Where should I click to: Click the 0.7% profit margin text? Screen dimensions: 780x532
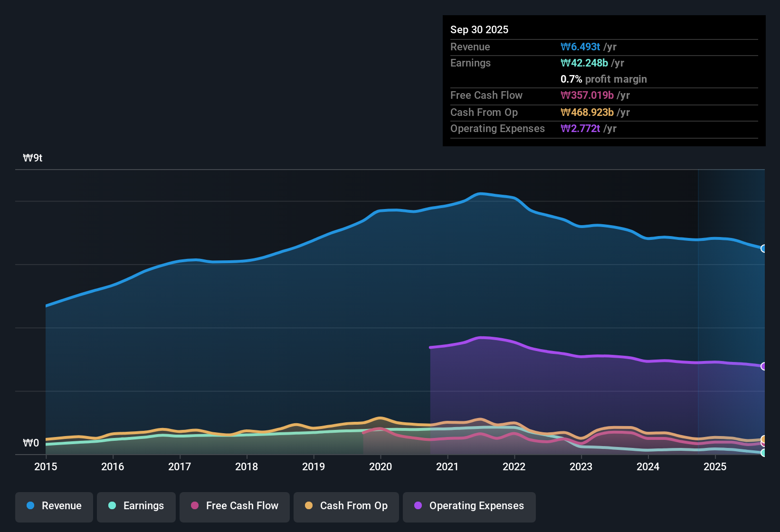coord(603,79)
